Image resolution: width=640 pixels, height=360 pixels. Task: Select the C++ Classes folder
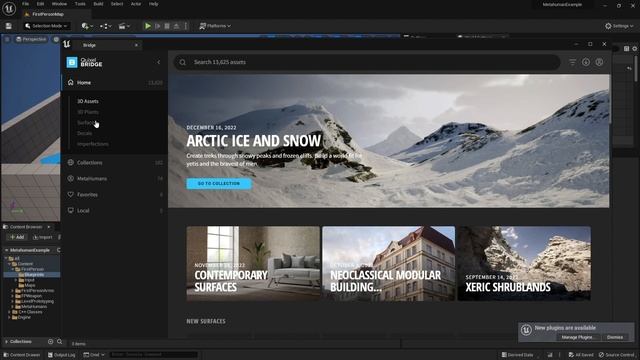27,312
